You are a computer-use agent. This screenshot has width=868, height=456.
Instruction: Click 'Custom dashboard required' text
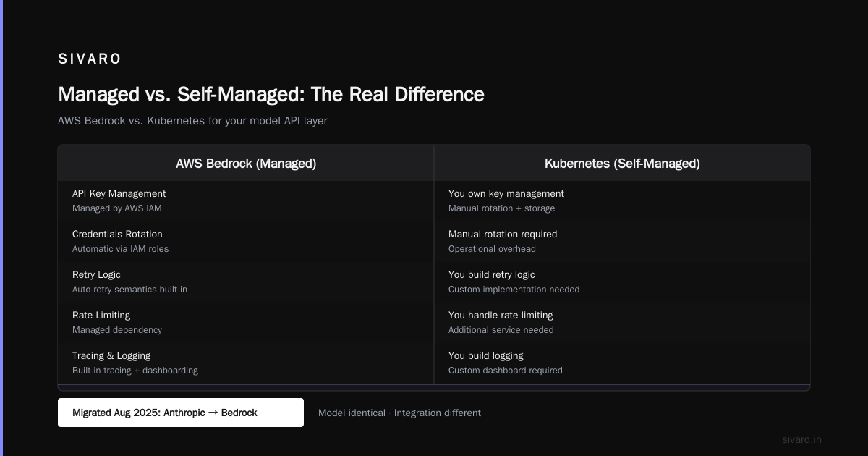(506, 371)
